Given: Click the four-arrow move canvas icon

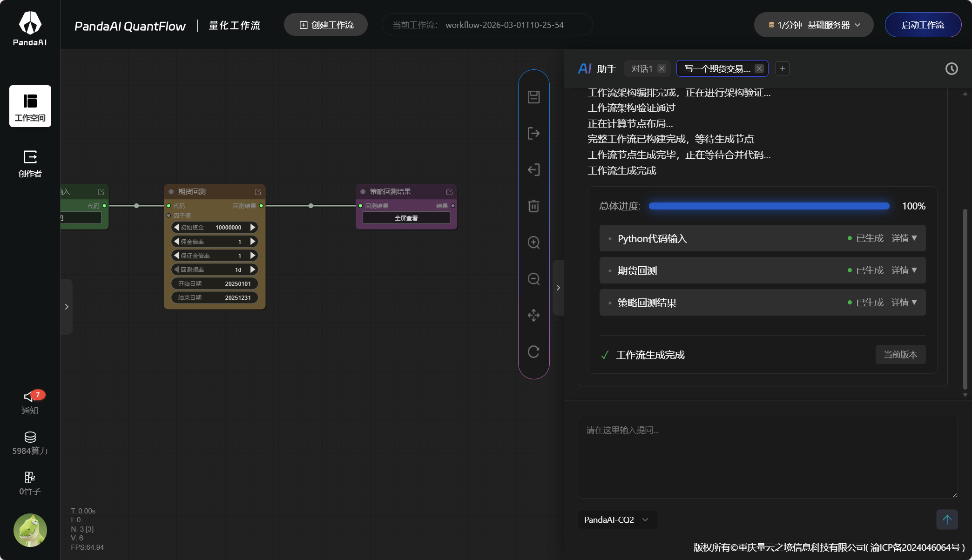Looking at the screenshot, I should coord(533,315).
